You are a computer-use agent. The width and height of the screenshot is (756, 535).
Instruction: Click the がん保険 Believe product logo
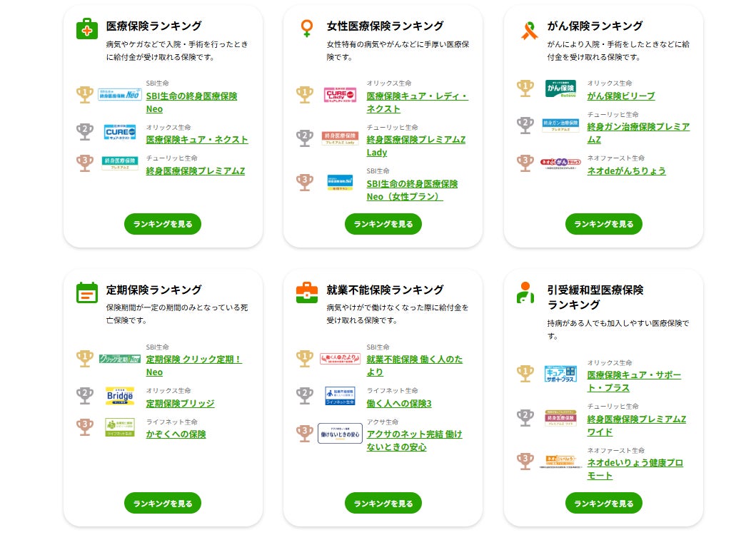[x=560, y=88]
